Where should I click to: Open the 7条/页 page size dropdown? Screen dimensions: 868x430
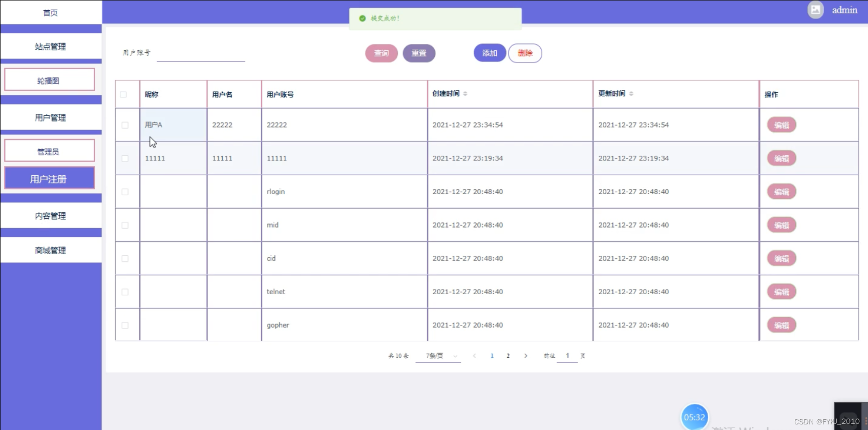pos(438,356)
